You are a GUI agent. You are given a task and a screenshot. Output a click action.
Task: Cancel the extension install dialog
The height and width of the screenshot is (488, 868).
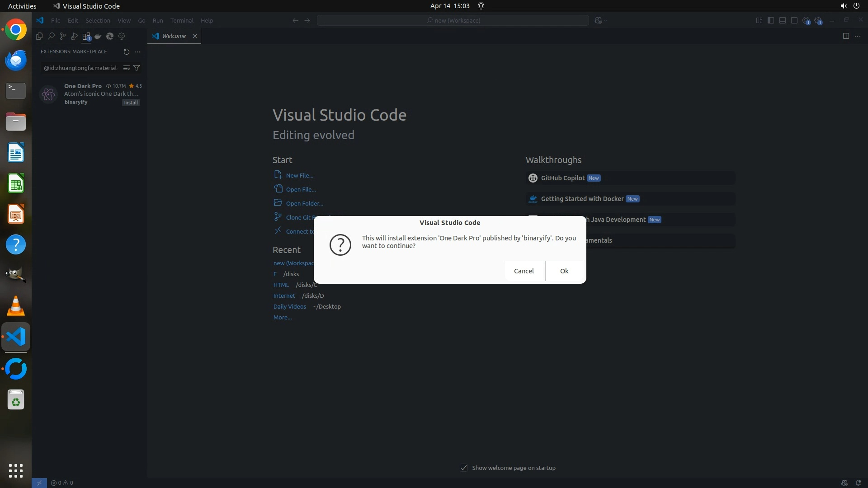pyautogui.click(x=524, y=271)
